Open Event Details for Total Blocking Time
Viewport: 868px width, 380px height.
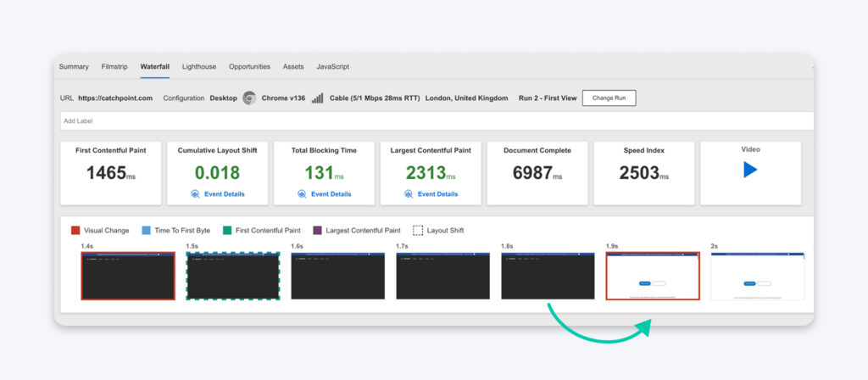(x=331, y=194)
